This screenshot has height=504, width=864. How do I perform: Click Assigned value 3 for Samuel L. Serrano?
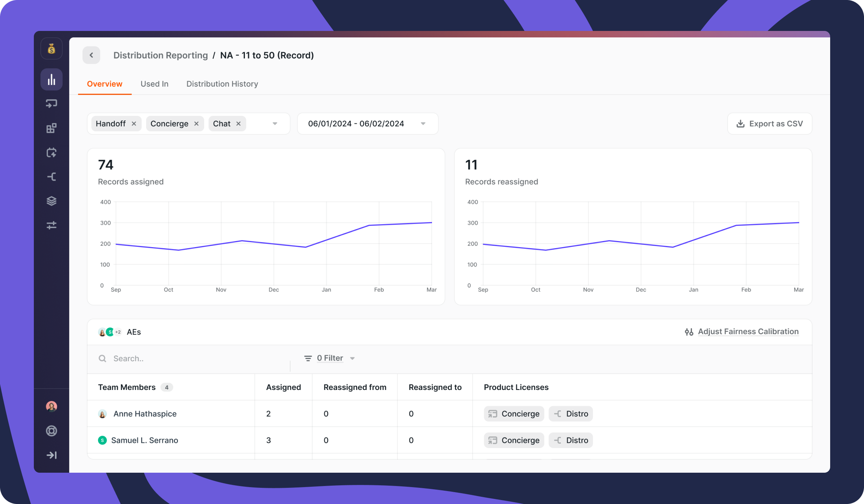(x=269, y=440)
